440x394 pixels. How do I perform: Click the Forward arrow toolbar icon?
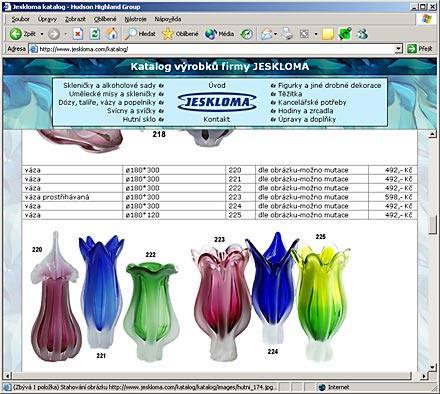point(54,34)
